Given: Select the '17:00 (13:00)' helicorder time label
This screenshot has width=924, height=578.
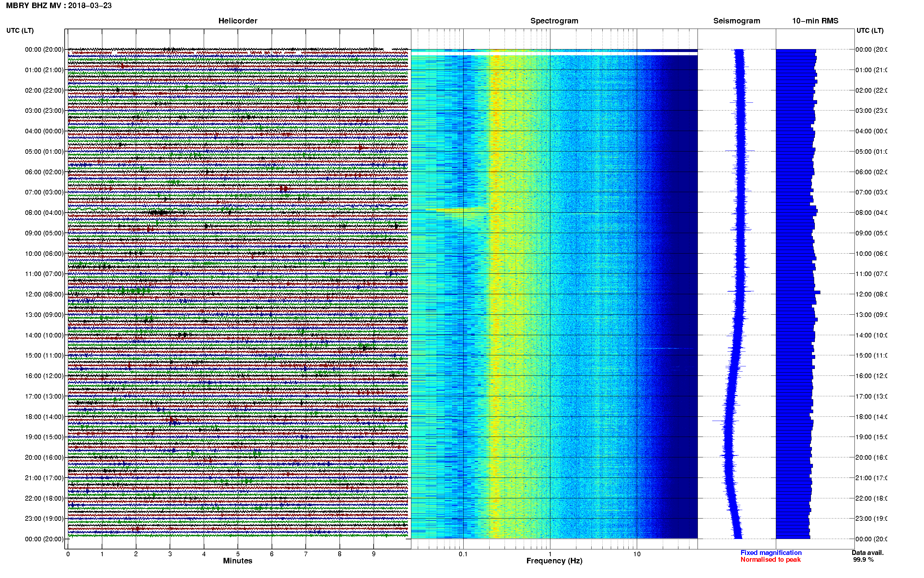Looking at the screenshot, I should pyautogui.click(x=44, y=396).
